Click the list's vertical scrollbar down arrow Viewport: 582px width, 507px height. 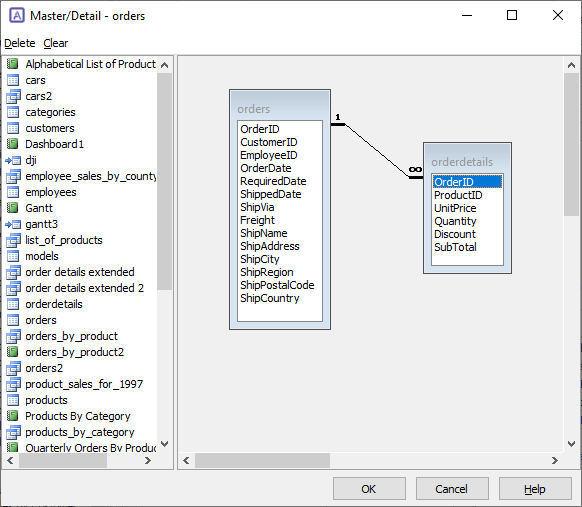(x=165, y=444)
